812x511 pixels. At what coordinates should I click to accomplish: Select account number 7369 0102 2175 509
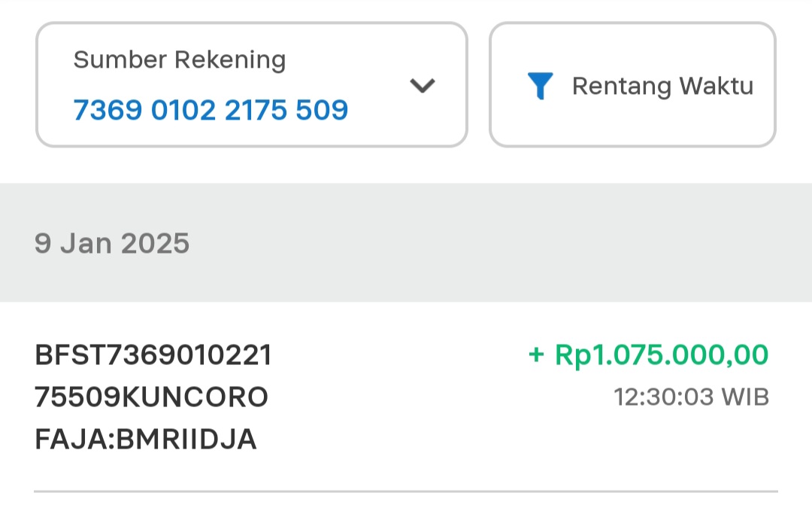211,110
